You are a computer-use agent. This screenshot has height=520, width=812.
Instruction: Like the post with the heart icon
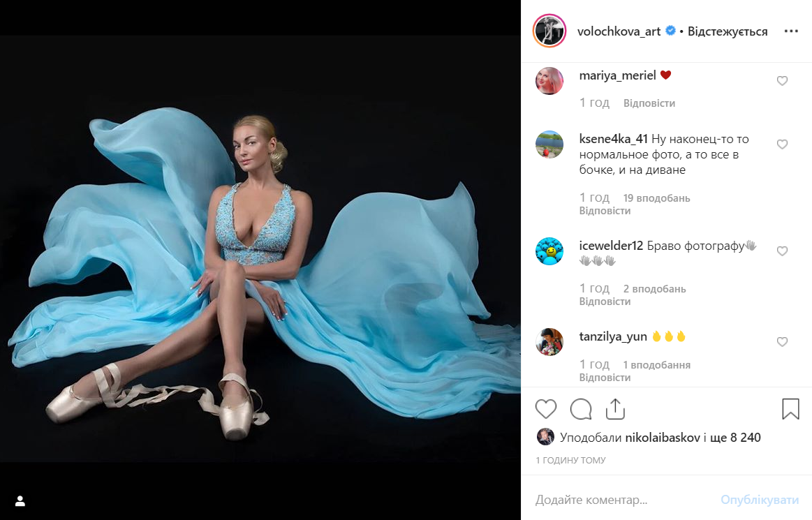546,409
